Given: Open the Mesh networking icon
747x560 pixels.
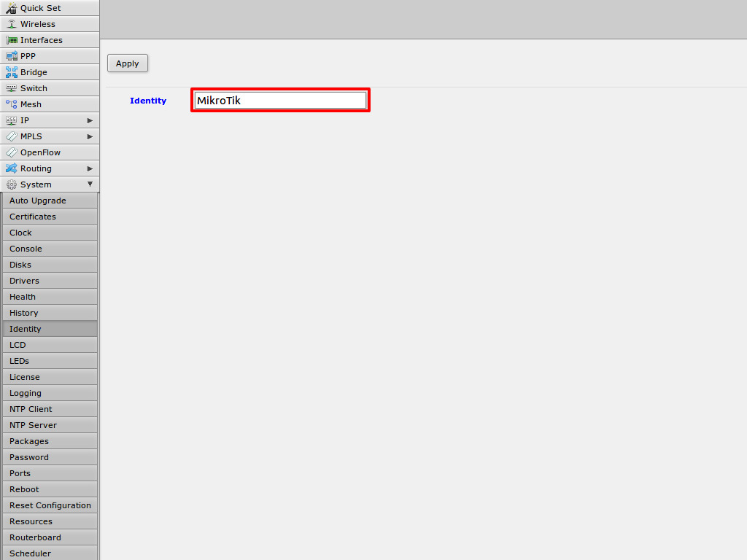Looking at the screenshot, I should [11, 104].
